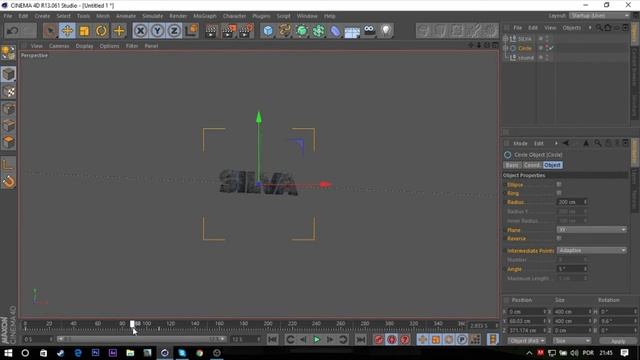Open Objects menu in Object Manager
This screenshot has height=360, width=640.
pos(571,28)
